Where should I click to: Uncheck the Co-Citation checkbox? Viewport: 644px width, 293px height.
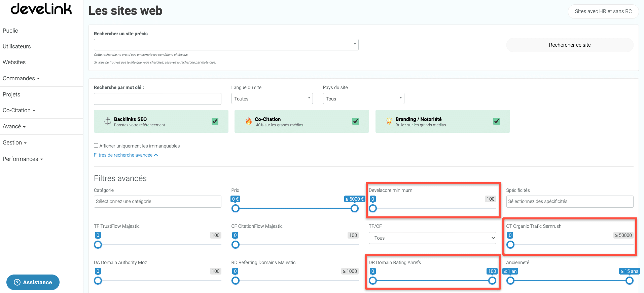click(x=356, y=121)
